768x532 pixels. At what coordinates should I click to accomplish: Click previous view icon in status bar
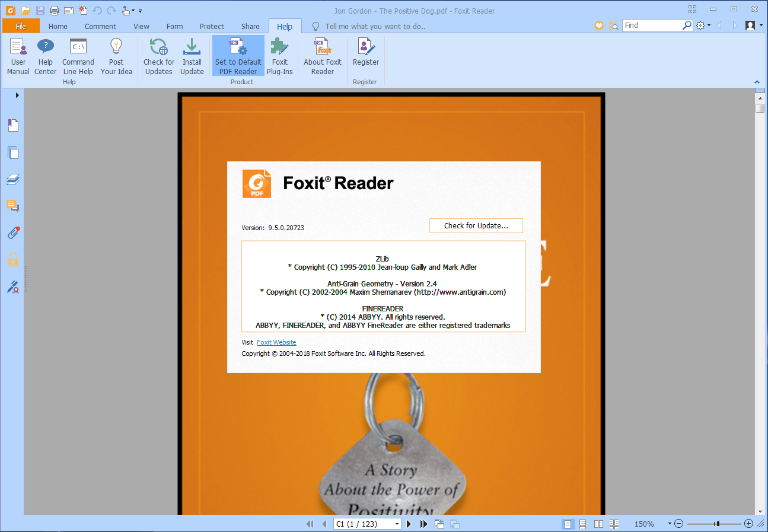(x=439, y=524)
